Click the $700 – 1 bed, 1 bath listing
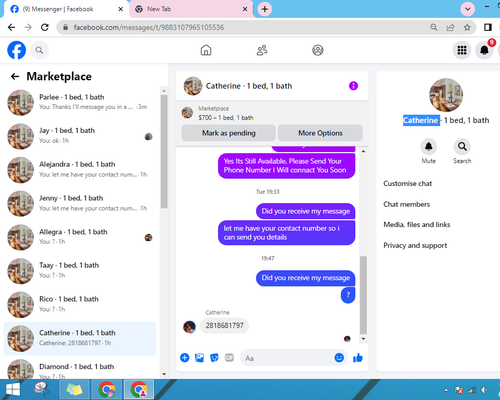Viewport: 500px width, 400px height. tap(226, 118)
